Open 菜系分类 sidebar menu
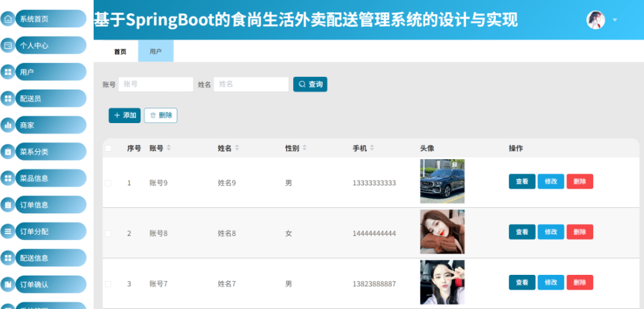Viewport: 644px width, 309px height. pyautogui.click(x=50, y=152)
